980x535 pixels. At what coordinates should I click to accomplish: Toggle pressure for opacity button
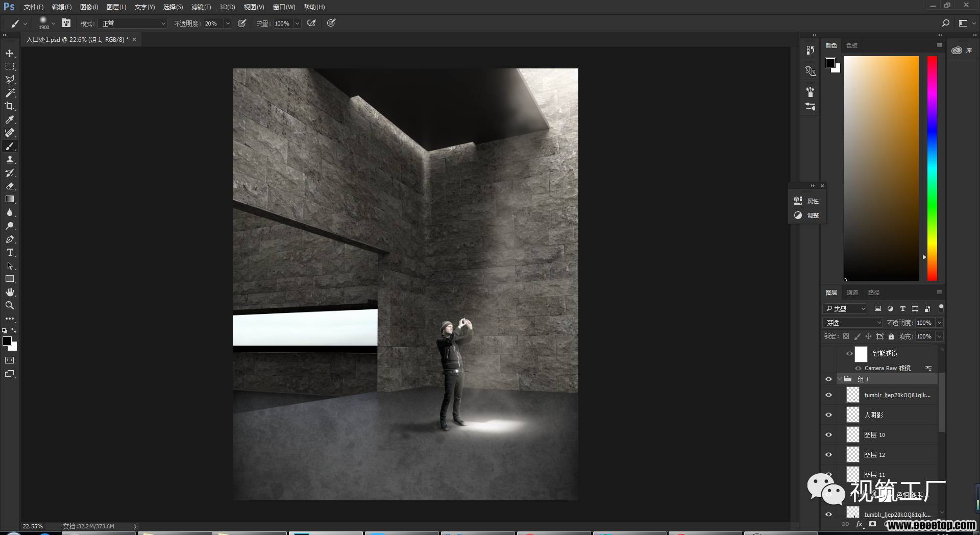point(242,23)
